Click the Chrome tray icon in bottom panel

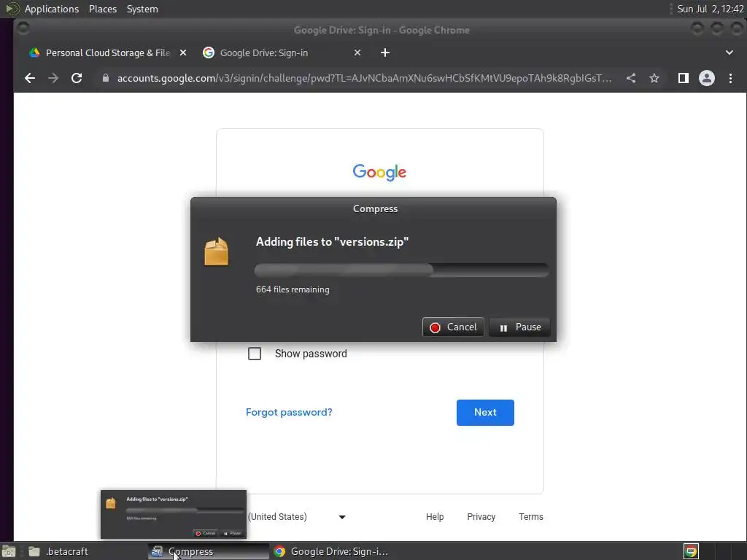pyautogui.click(x=691, y=551)
